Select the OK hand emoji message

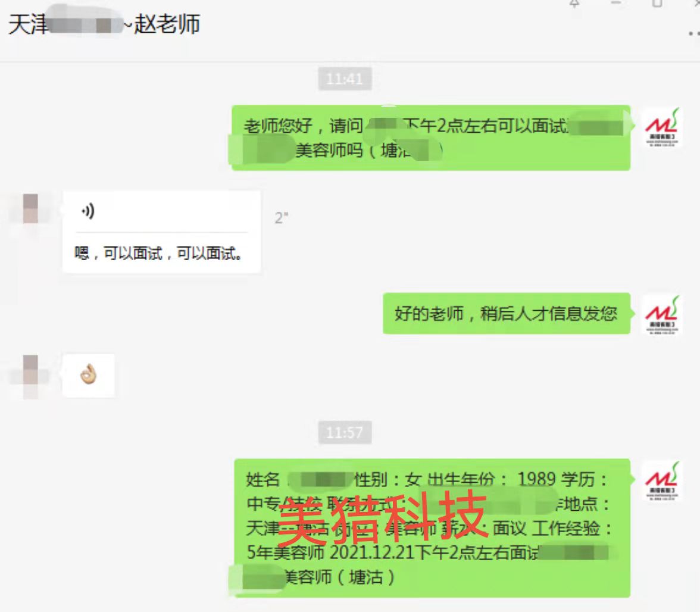(x=89, y=376)
